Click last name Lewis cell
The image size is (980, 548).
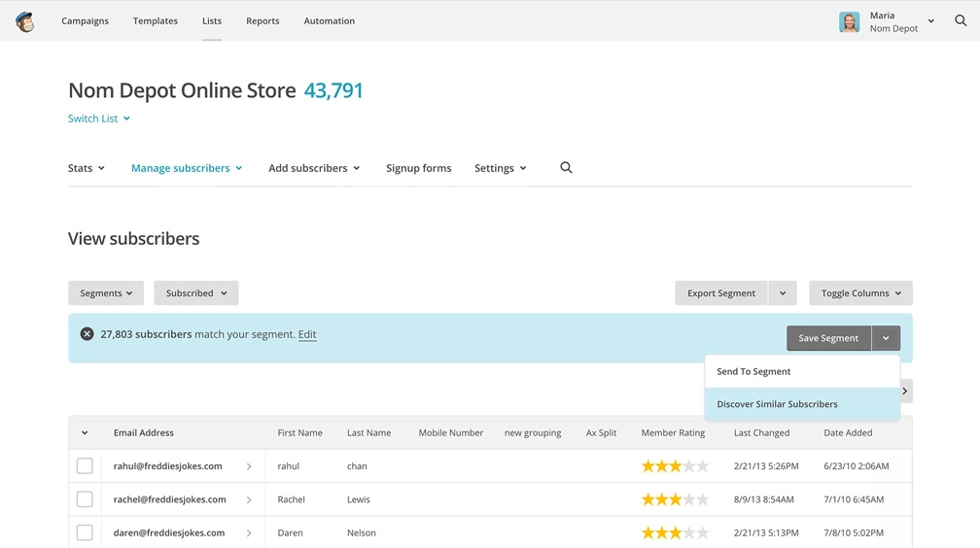pyautogui.click(x=359, y=499)
